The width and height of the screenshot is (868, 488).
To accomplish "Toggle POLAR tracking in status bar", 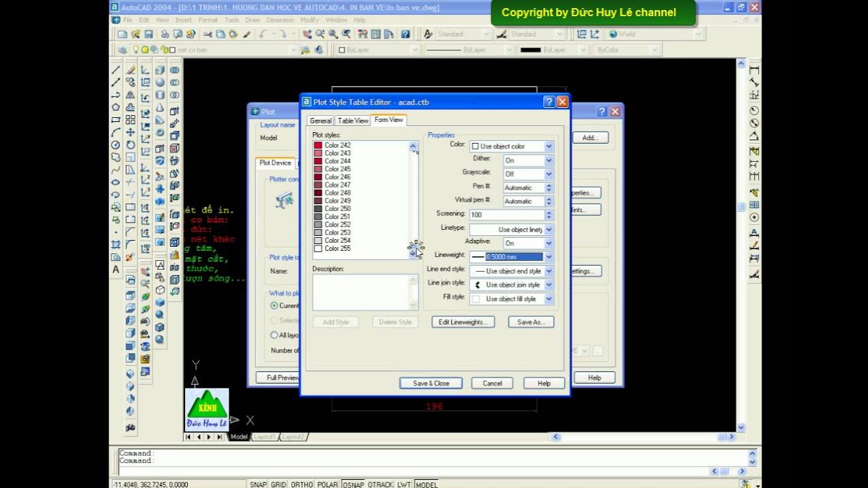I will [328, 484].
